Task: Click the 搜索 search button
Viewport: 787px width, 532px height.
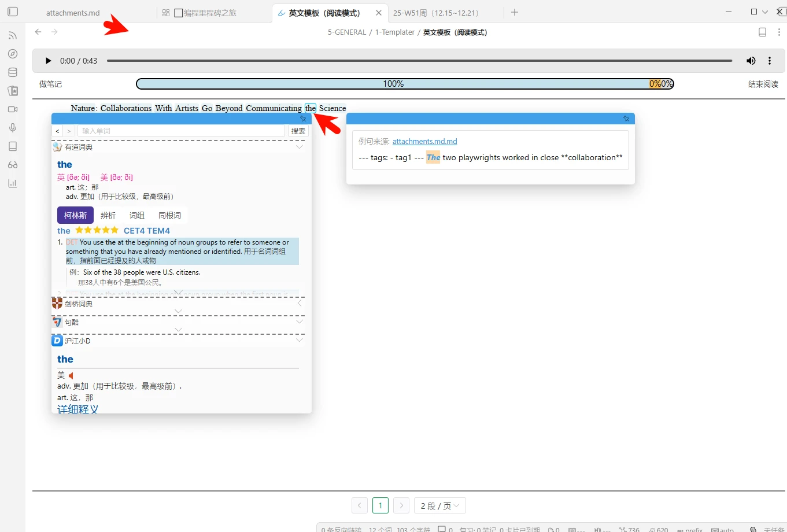Action: 298,131
